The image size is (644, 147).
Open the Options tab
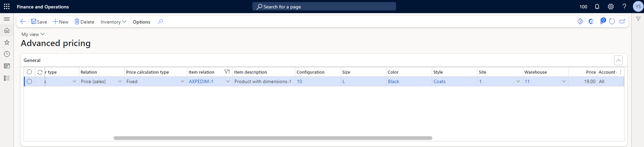coord(141,22)
